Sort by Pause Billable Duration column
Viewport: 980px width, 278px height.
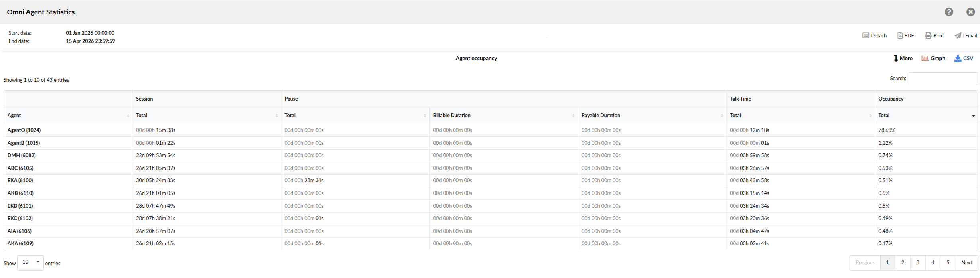point(503,116)
